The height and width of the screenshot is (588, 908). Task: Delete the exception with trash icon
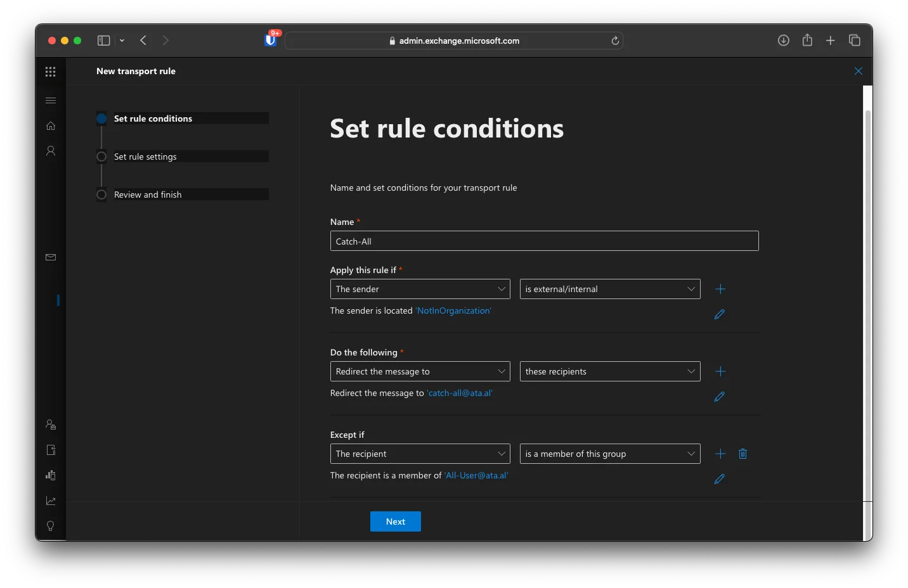pyautogui.click(x=743, y=454)
